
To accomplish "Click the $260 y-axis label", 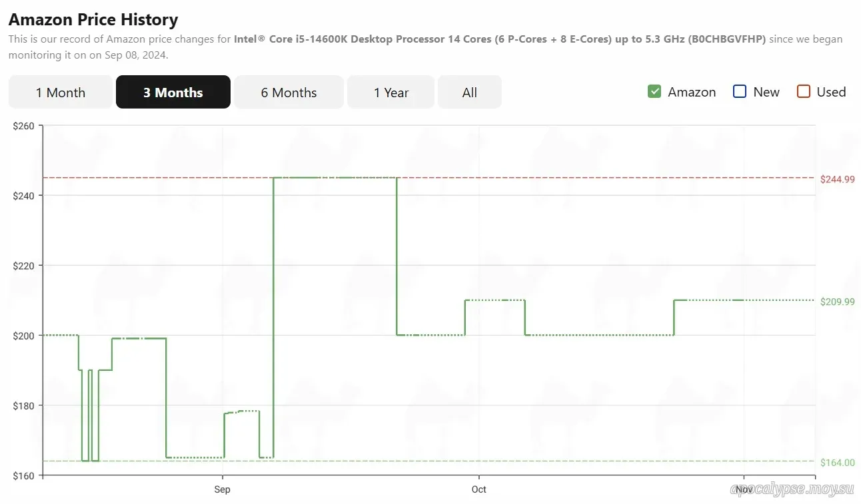I will pyautogui.click(x=24, y=126).
